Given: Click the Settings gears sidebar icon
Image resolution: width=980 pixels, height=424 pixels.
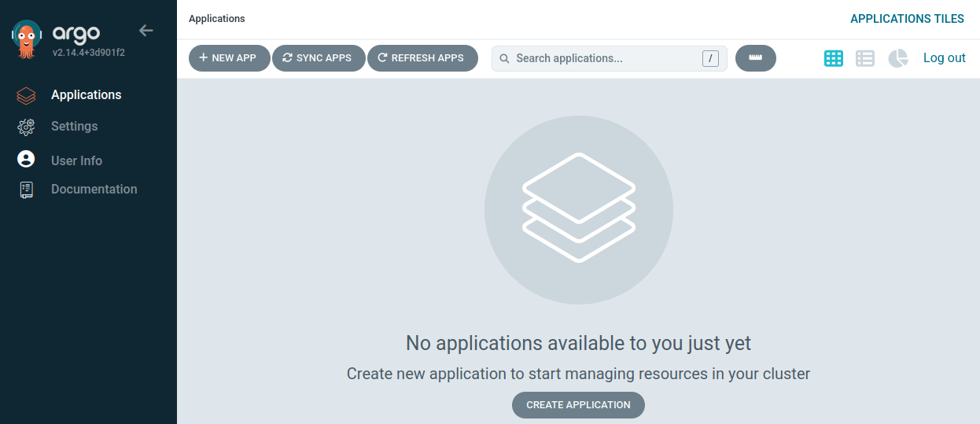Looking at the screenshot, I should pyautogui.click(x=26, y=127).
